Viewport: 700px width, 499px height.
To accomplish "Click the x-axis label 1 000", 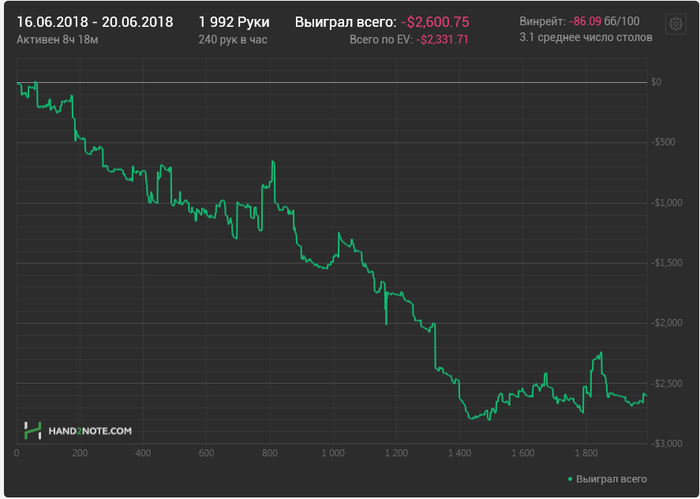I will click(333, 453).
